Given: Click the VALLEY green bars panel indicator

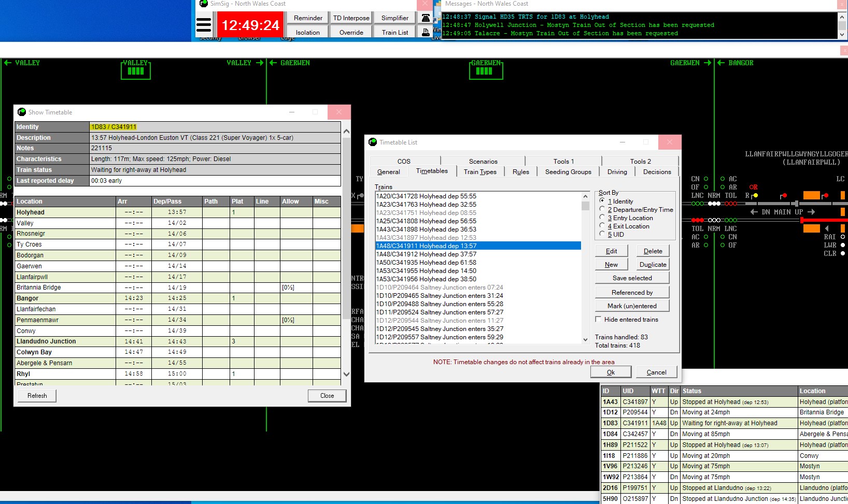Looking at the screenshot, I should [x=136, y=71].
